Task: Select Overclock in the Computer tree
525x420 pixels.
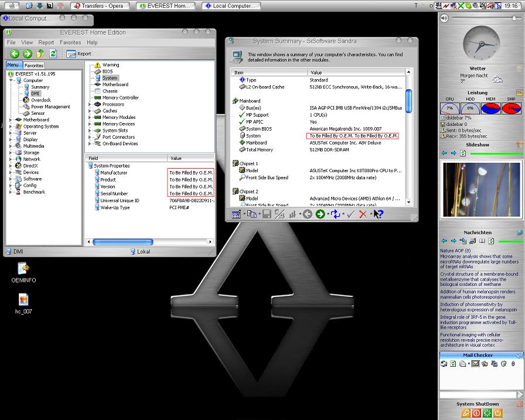Action: (x=40, y=100)
